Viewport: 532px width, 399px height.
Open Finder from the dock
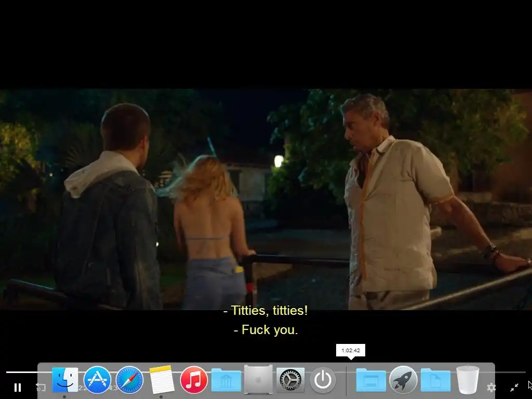tap(65, 380)
